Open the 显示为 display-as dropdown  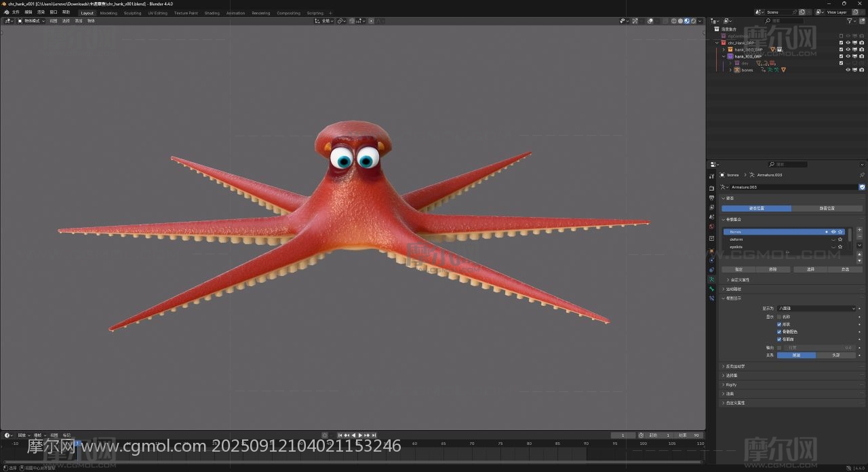coord(816,309)
